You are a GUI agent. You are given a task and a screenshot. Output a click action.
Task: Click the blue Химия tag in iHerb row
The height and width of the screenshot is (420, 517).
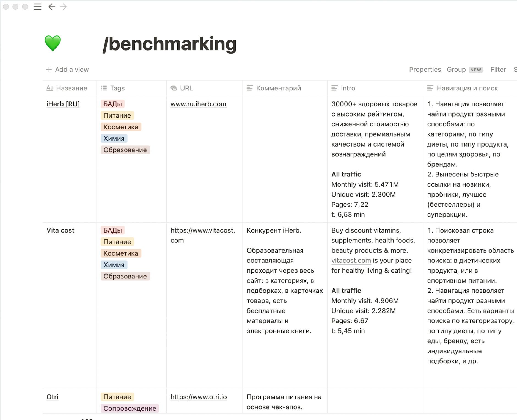coord(114,139)
